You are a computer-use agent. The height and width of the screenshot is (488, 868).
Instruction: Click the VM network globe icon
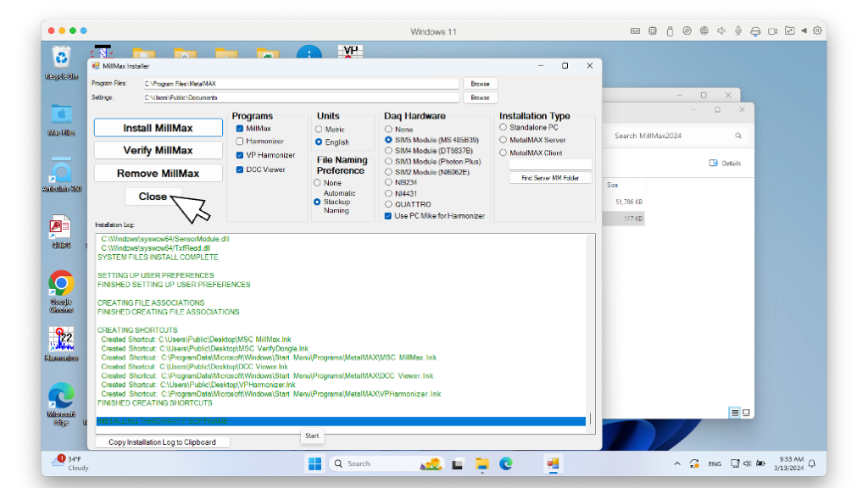tap(704, 31)
